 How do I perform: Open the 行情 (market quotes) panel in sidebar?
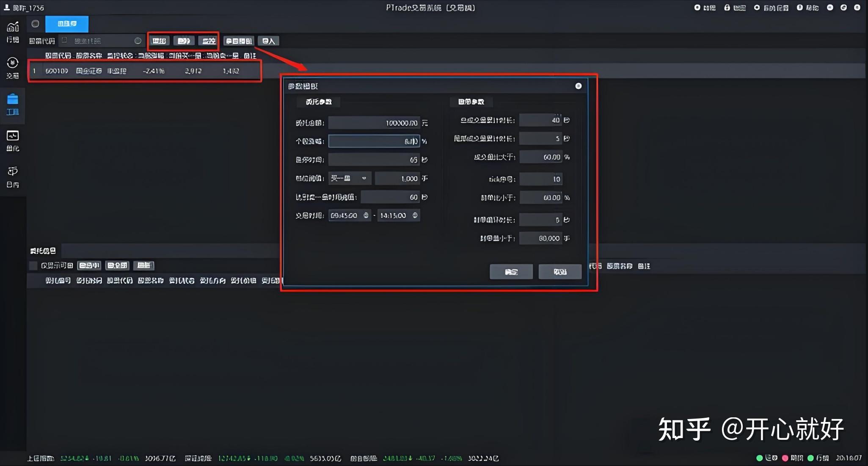pyautogui.click(x=13, y=30)
